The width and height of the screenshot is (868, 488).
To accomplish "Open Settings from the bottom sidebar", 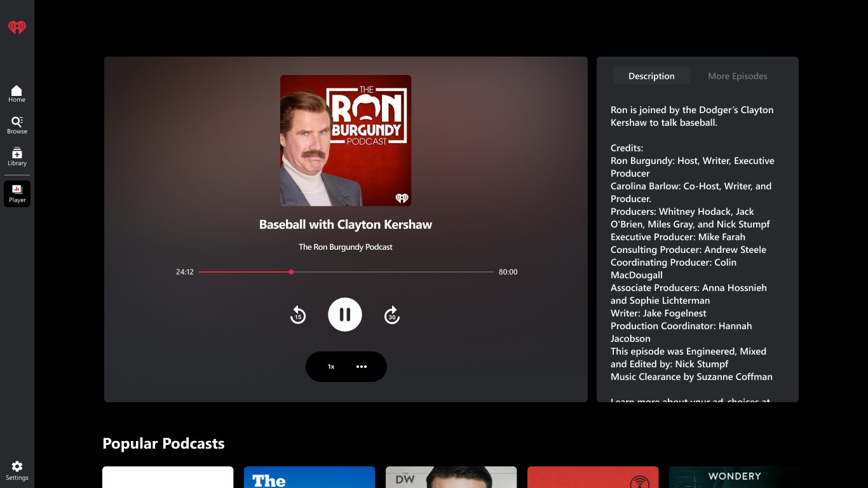I will pyautogui.click(x=17, y=470).
